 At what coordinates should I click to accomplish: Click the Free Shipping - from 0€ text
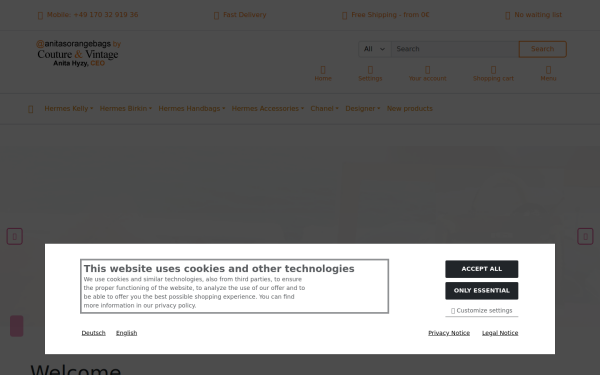(390, 15)
